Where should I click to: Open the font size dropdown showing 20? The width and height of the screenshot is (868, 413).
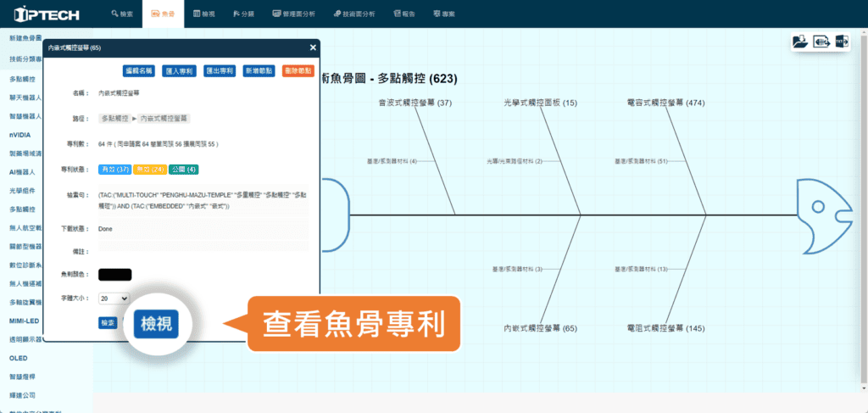pyautogui.click(x=114, y=299)
